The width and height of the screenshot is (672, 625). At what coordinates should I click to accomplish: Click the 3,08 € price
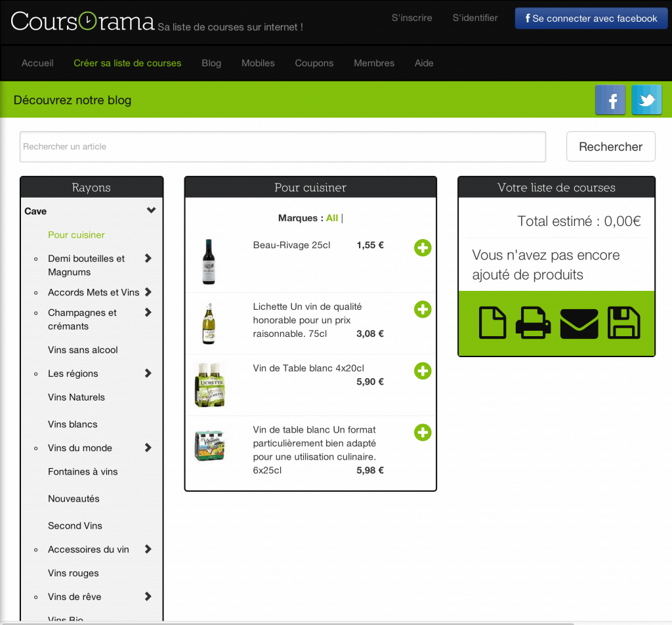[x=370, y=334]
